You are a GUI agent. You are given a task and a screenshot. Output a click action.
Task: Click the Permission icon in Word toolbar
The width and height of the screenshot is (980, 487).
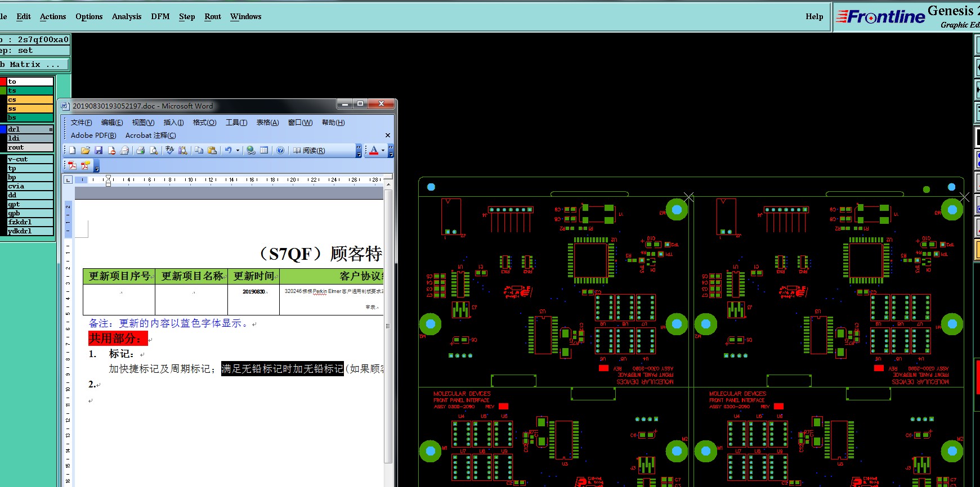(x=111, y=150)
